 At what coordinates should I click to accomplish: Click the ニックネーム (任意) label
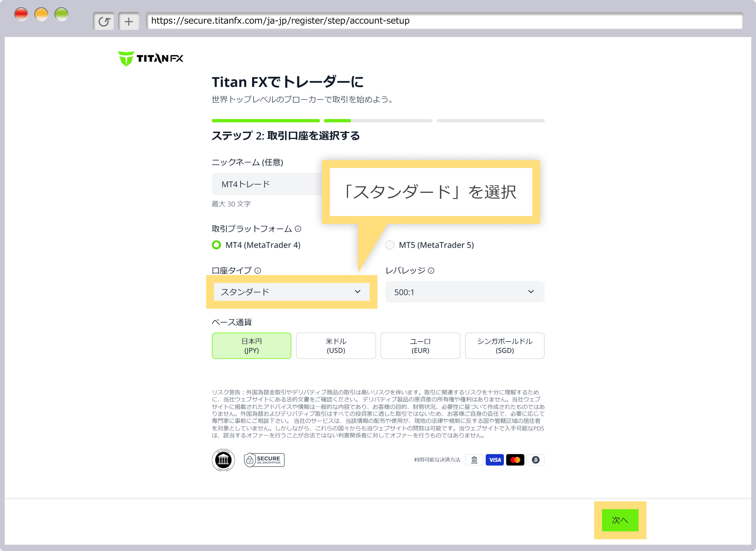(x=247, y=162)
